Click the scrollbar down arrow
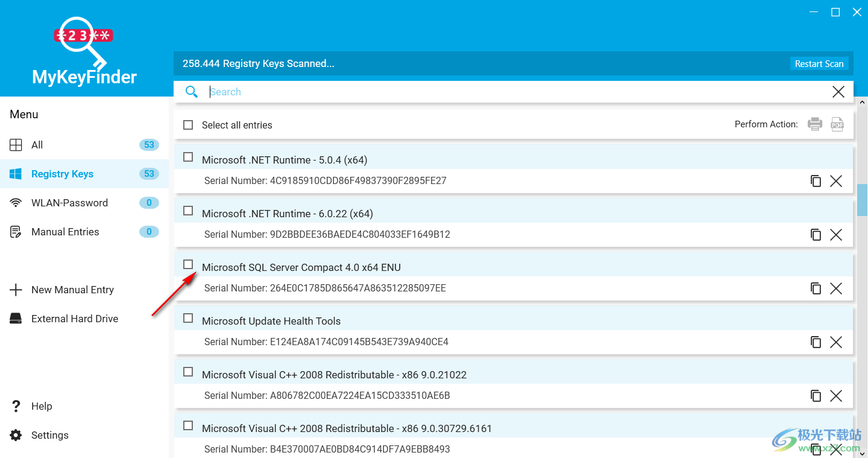Image resolution: width=868 pixels, height=458 pixels. click(863, 453)
